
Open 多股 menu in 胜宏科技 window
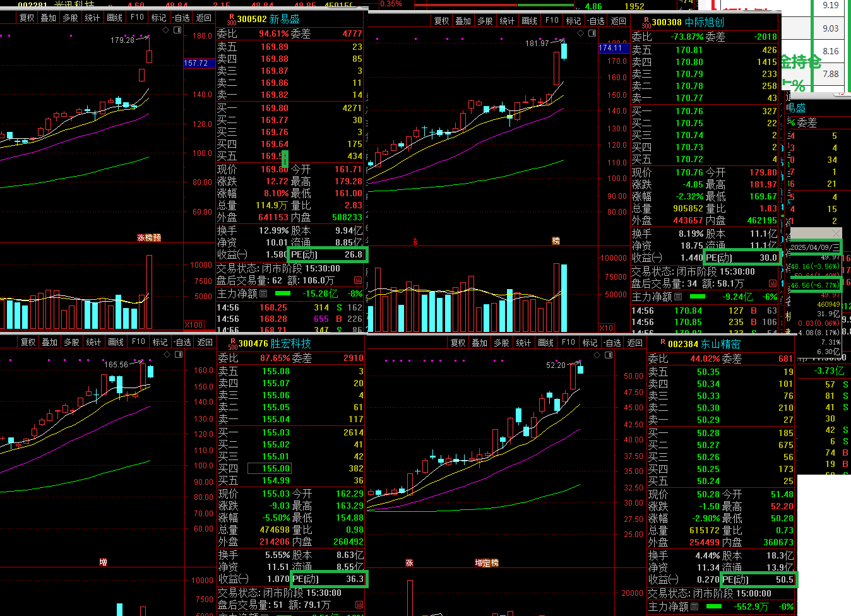tap(71, 342)
